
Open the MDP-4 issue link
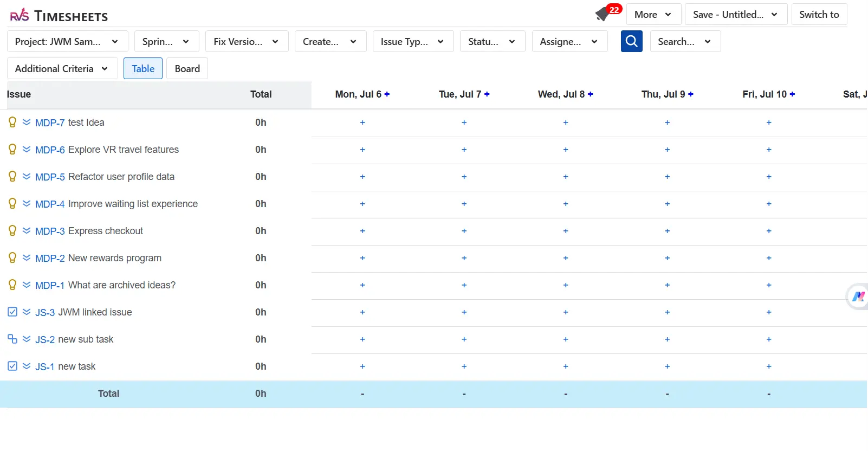tap(50, 204)
